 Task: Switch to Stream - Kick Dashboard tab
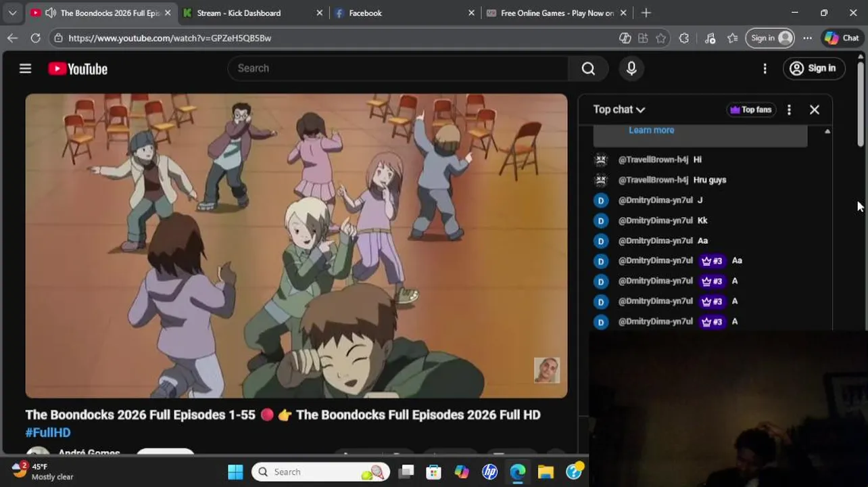(239, 13)
